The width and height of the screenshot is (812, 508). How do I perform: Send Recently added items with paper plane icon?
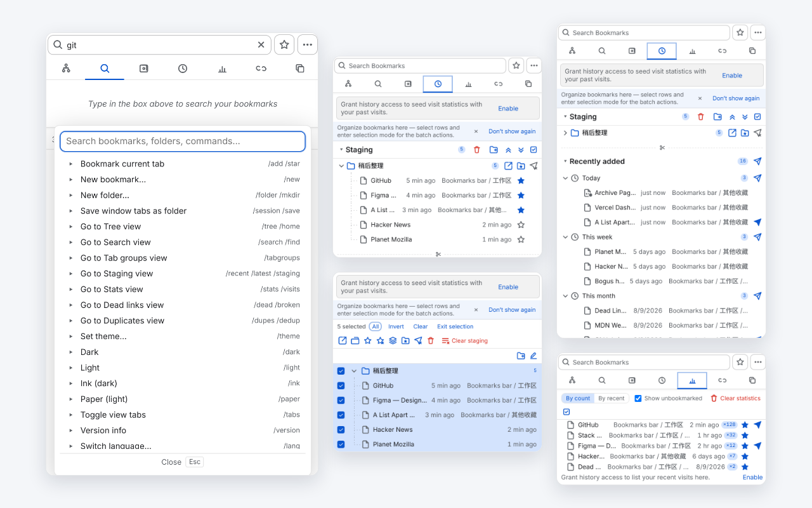point(757,161)
